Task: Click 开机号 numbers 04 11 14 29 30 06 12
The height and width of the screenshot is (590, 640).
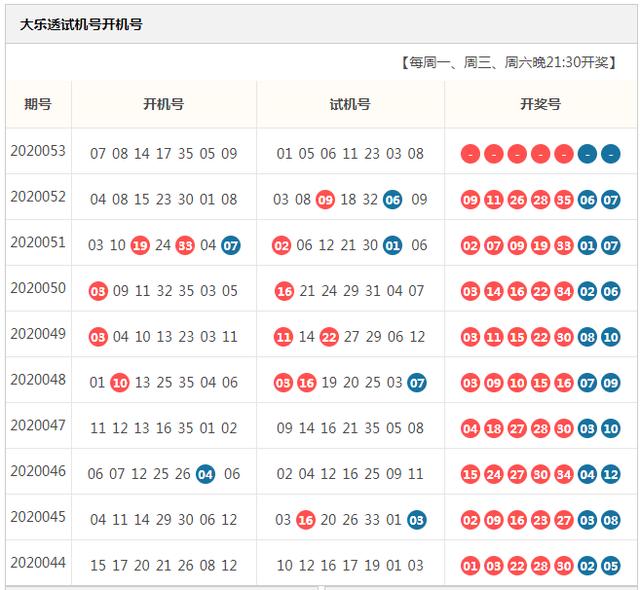Action: pos(164,519)
